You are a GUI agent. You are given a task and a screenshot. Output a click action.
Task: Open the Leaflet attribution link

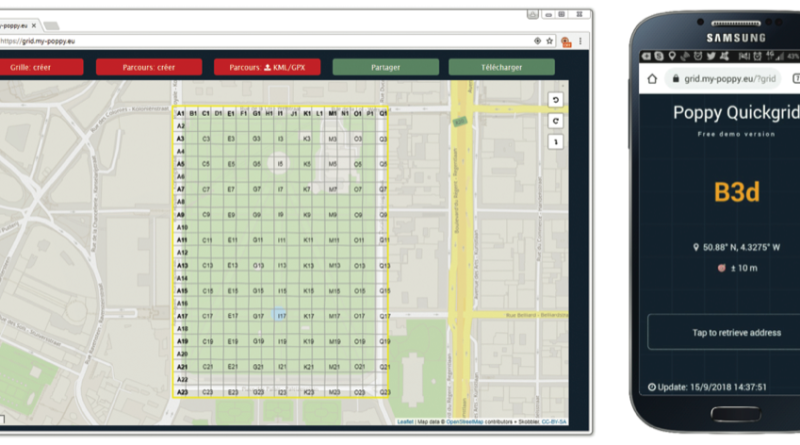[x=405, y=422]
